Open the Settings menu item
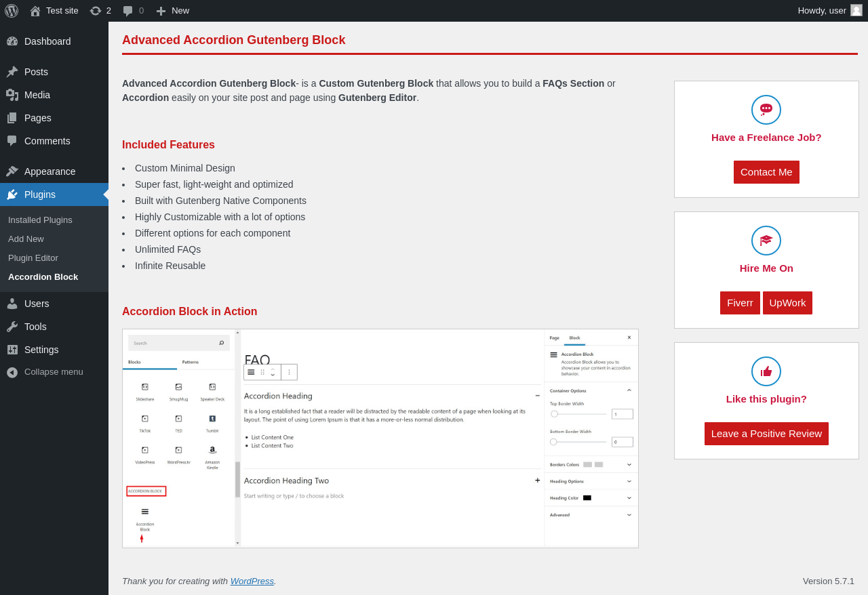 pyautogui.click(x=54, y=350)
